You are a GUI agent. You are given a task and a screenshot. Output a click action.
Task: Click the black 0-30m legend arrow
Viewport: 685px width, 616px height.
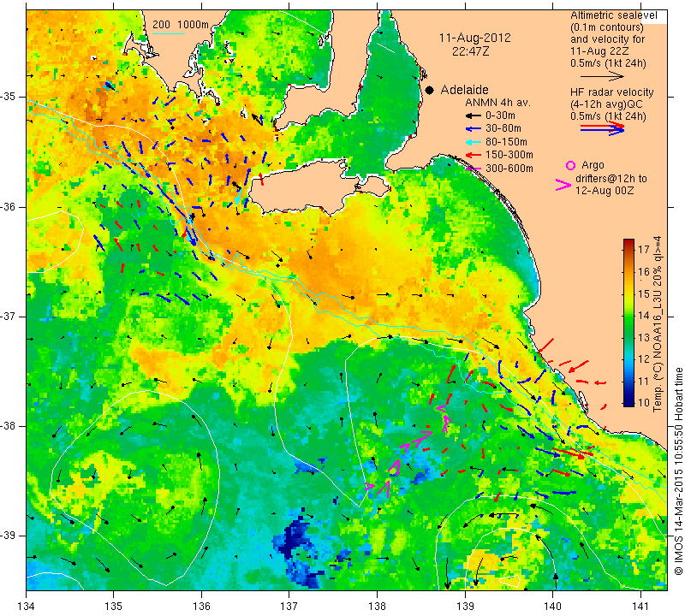(x=473, y=115)
